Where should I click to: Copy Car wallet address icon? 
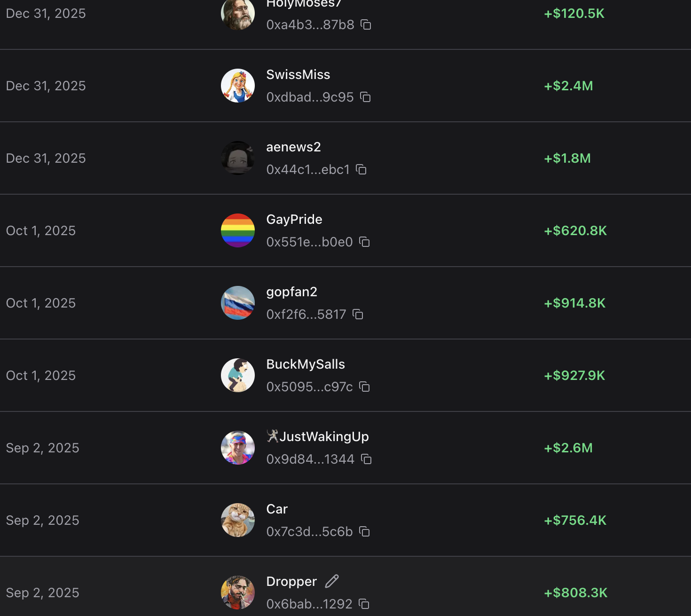(x=364, y=531)
